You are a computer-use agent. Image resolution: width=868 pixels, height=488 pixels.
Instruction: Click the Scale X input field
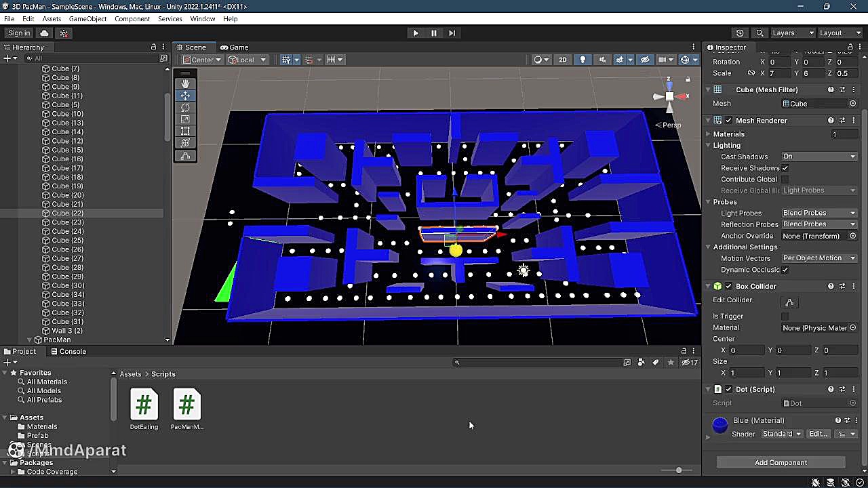780,73
